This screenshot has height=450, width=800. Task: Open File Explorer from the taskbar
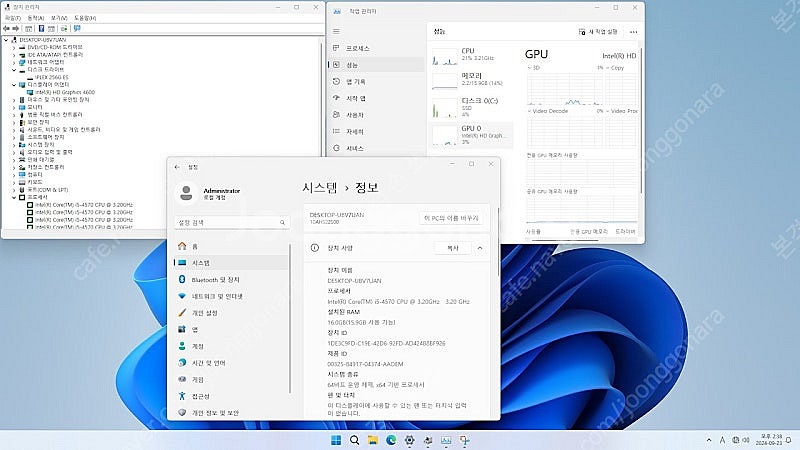(x=372, y=440)
